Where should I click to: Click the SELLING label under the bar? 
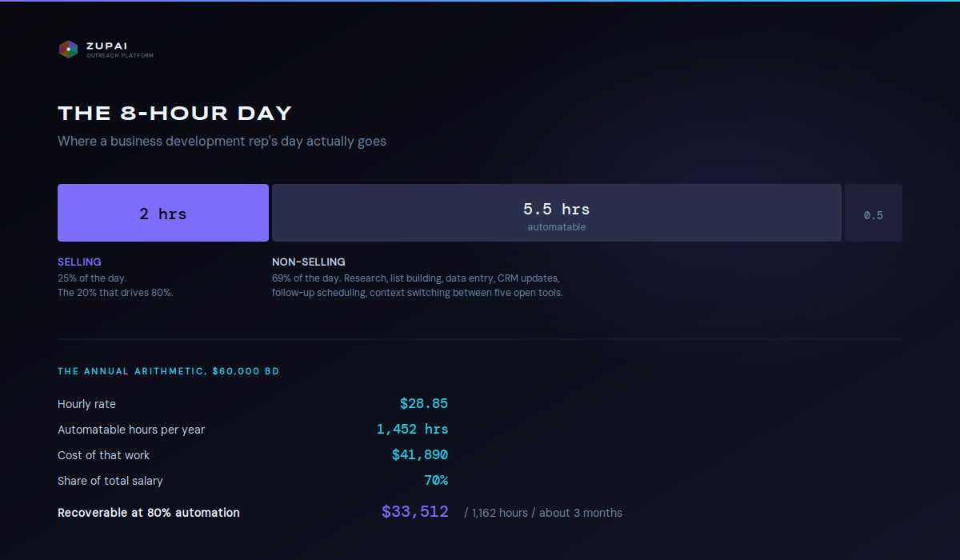pyautogui.click(x=79, y=262)
